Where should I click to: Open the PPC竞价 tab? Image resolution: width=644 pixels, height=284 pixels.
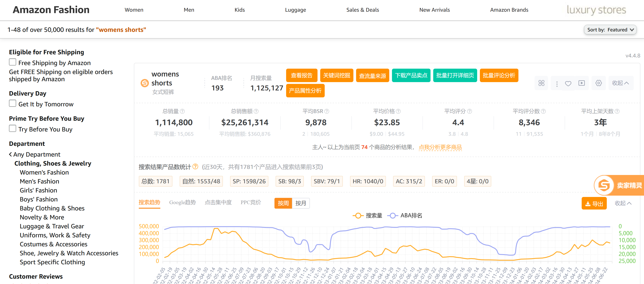(x=250, y=202)
